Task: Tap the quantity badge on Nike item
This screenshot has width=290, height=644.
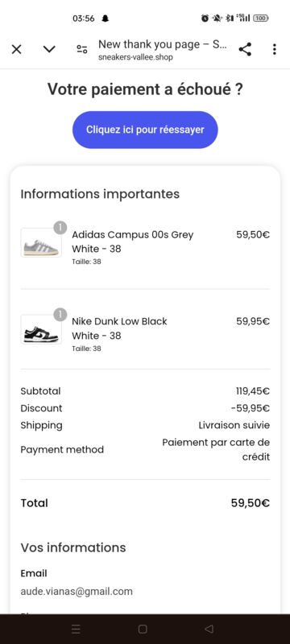Action: (x=60, y=315)
